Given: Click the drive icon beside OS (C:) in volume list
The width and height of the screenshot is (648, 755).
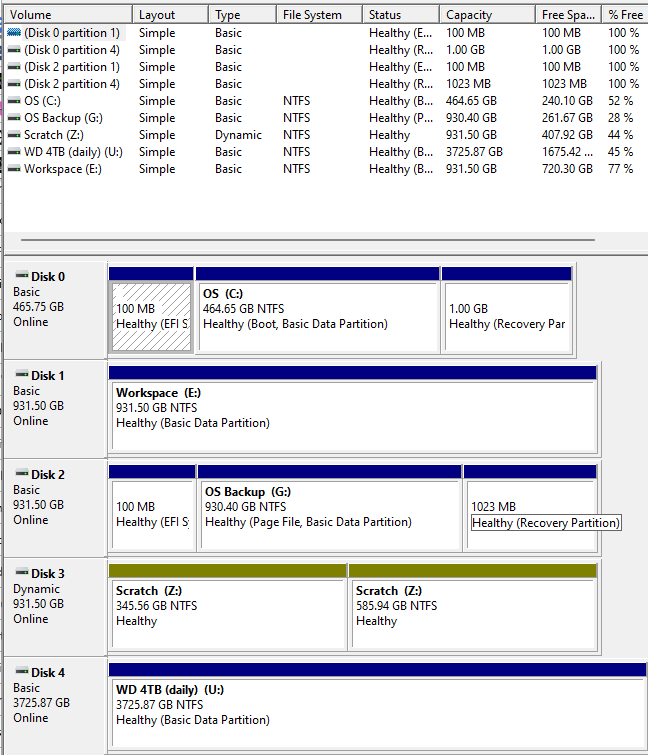Looking at the screenshot, I should pos(14,101).
